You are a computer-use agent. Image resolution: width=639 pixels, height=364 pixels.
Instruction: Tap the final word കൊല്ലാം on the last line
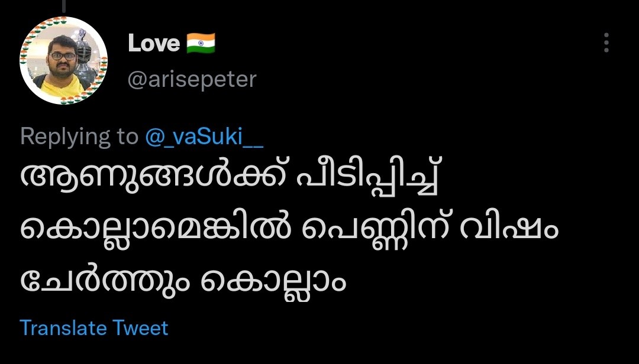pos(273,279)
